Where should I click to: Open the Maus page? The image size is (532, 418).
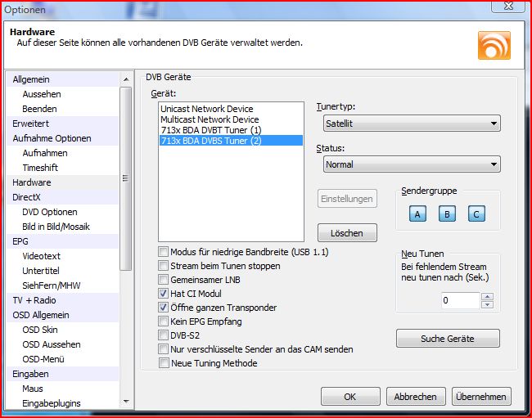pos(62,389)
